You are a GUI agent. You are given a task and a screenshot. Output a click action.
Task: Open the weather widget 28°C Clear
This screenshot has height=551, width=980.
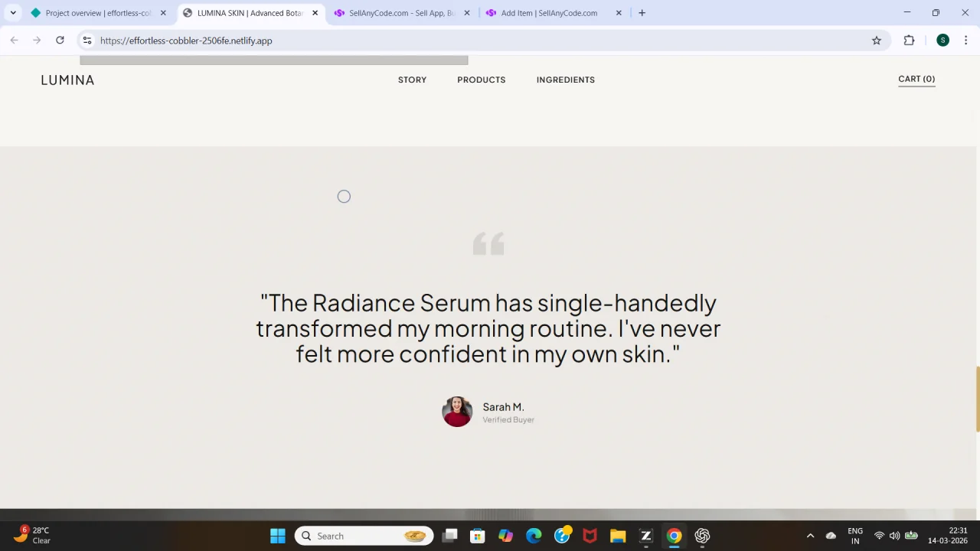(32, 535)
